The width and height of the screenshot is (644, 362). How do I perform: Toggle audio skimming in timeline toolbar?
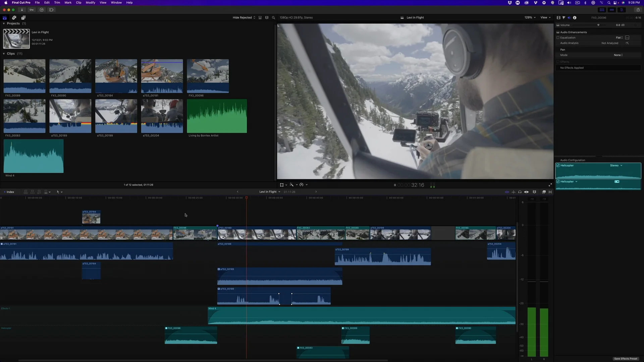click(x=514, y=192)
